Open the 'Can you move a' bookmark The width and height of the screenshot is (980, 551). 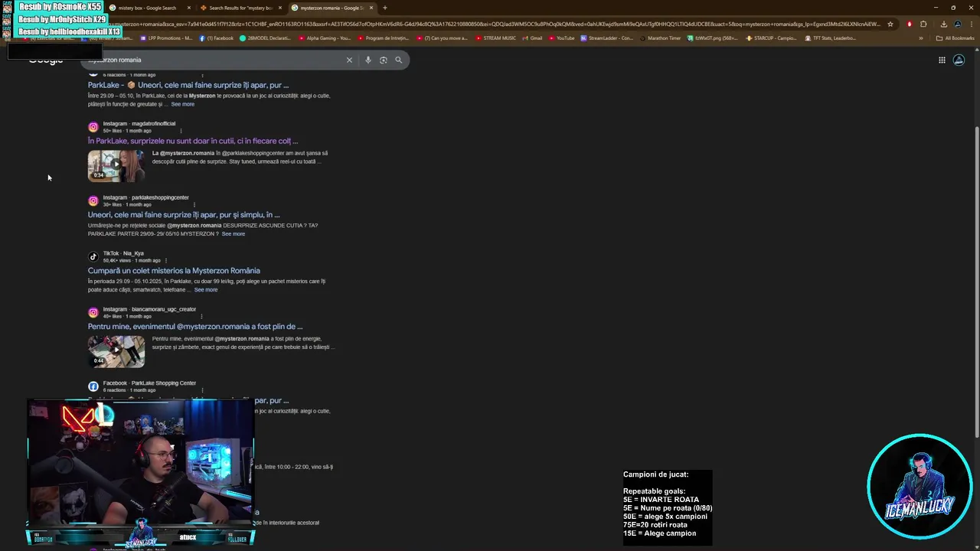click(x=442, y=37)
